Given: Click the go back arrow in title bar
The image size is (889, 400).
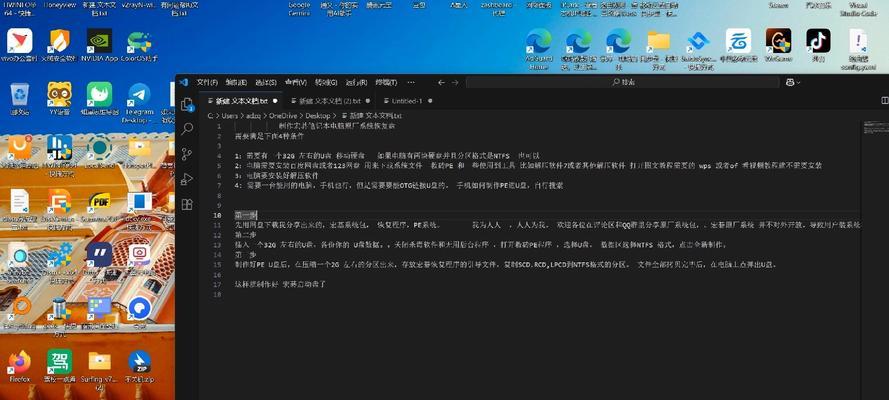Looking at the screenshot, I should click(442, 83).
